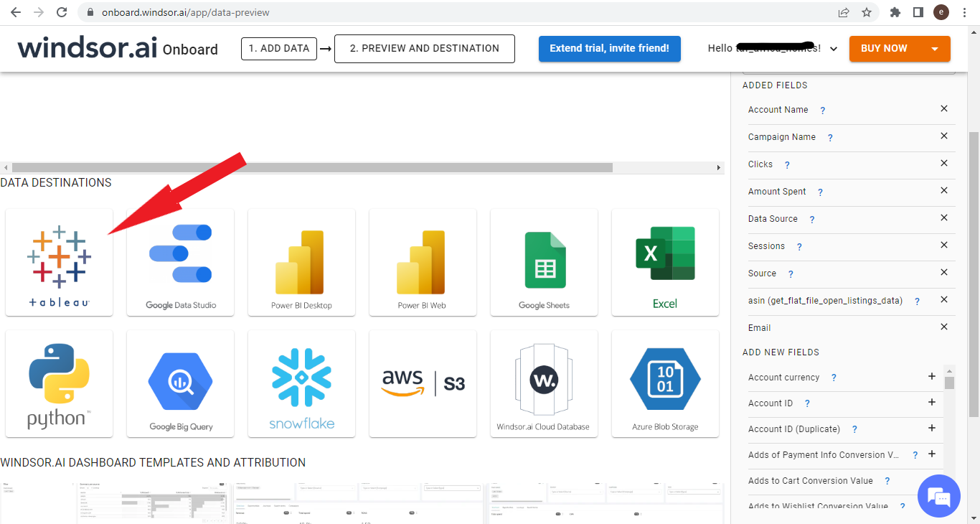This screenshot has height=524, width=980.
Task: Open the Power BI Web destination
Action: [423, 262]
